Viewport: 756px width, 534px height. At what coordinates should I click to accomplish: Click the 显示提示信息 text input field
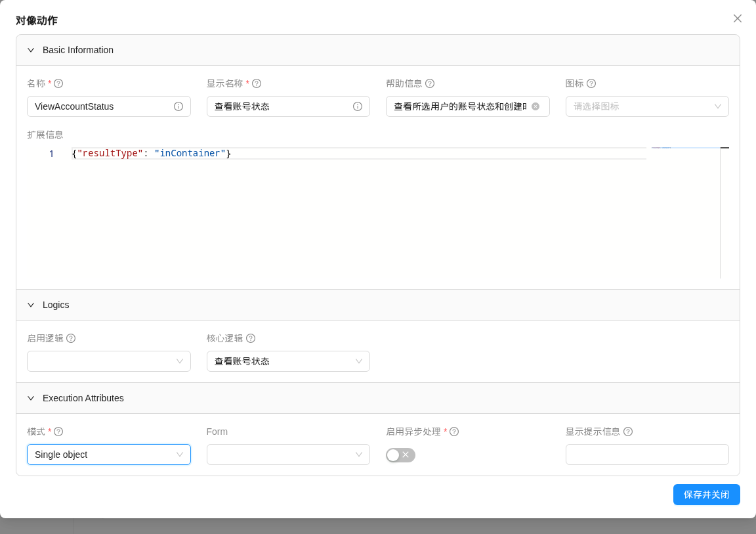tap(647, 455)
